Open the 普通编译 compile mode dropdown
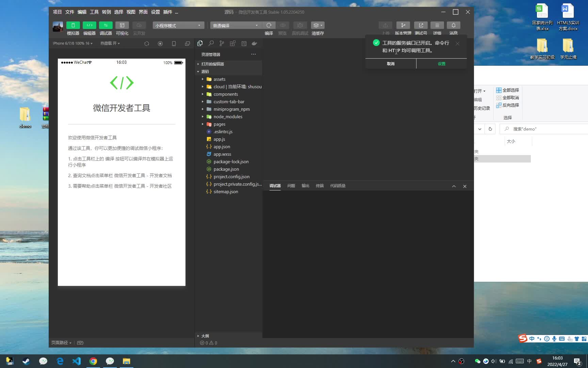This screenshot has width=588, height=368. point(235,26)
